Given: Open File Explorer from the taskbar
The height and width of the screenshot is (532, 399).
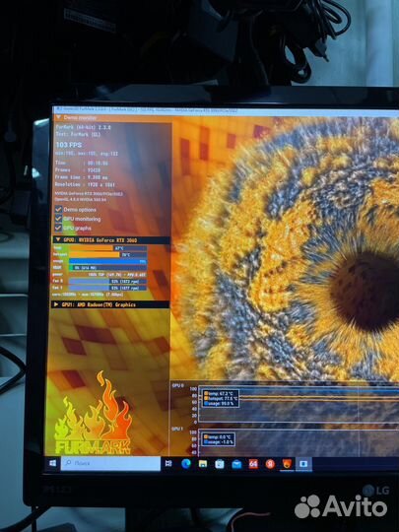Looking at the screenshot, I should [203, 464].
